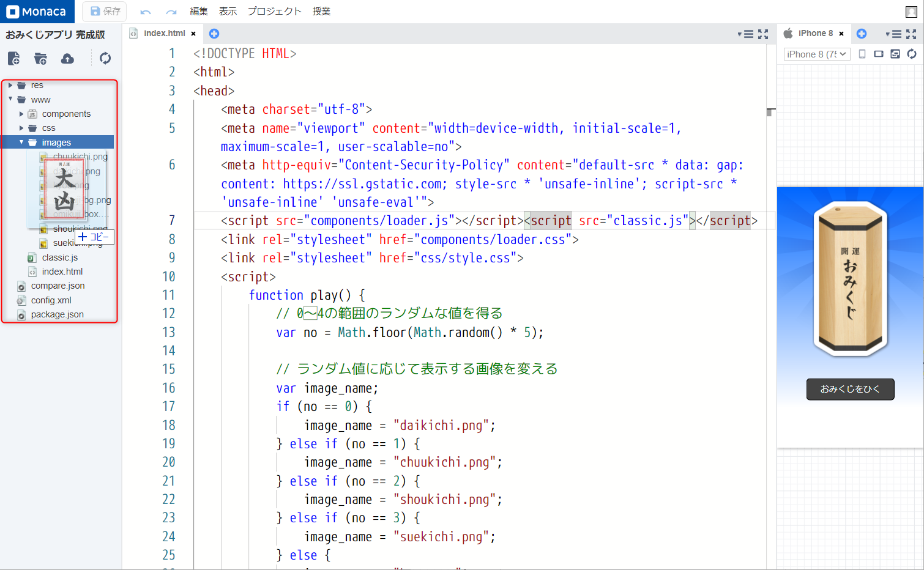
Task: Undo the last edit
Action: click(x=145, y=11)
